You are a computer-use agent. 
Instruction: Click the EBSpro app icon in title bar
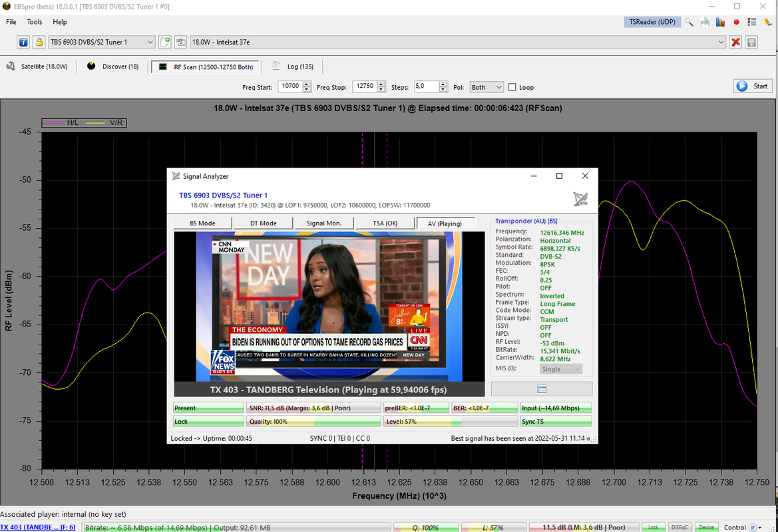(x=7, y=7)
